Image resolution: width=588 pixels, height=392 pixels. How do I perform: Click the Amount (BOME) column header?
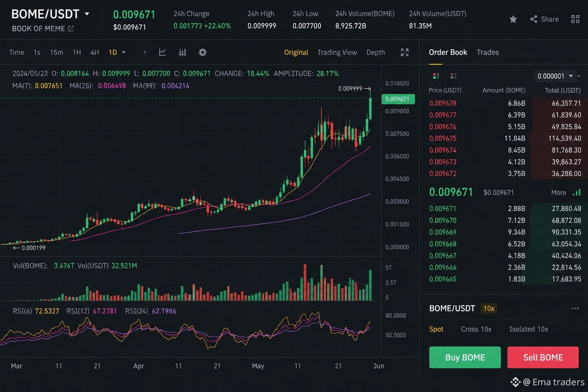504,90
